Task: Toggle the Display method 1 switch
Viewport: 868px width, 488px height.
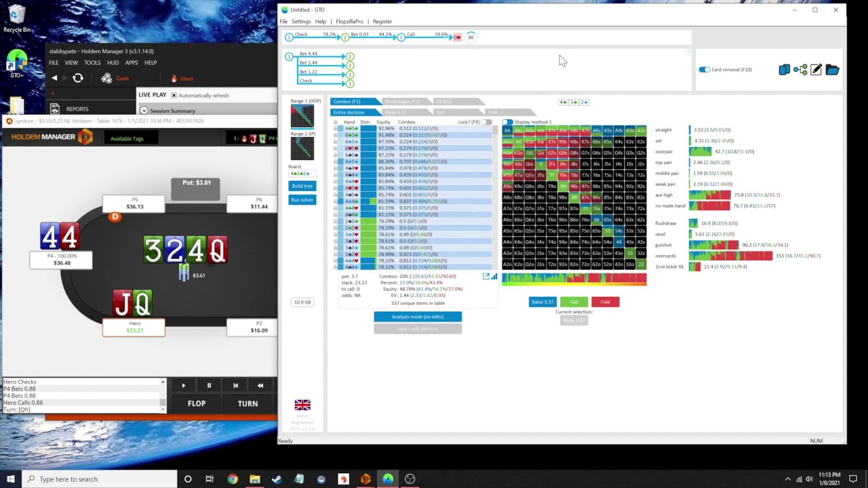Action: tap(507, 122)
